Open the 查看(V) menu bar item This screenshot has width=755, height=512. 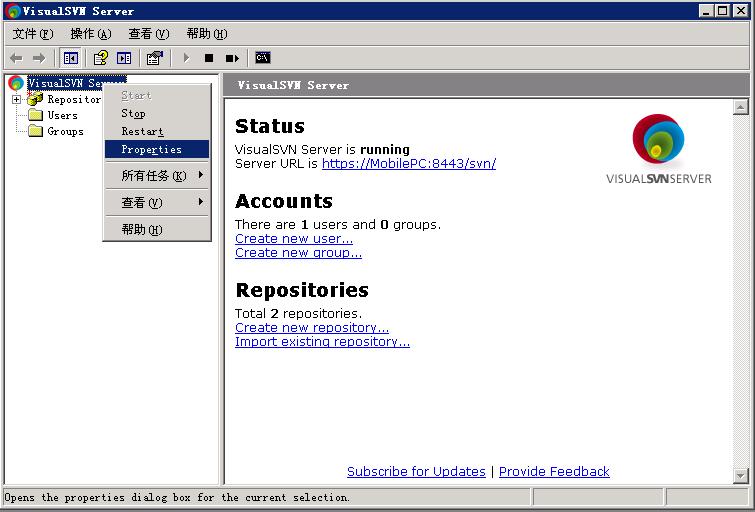coord(149,34)
